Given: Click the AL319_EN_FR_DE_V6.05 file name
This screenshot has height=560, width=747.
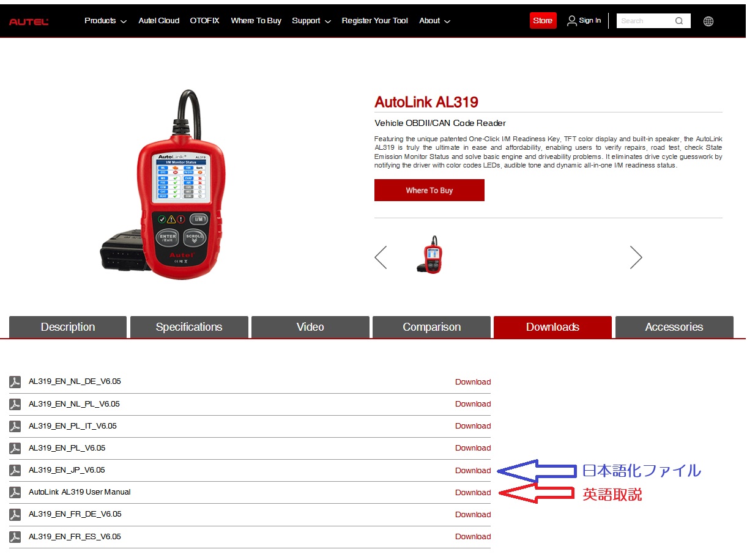Looking at the screenshot, I should tap(75, 514).
